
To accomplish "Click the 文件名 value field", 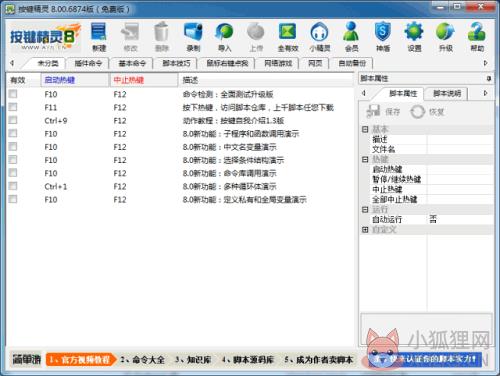I will click(460, 149).
